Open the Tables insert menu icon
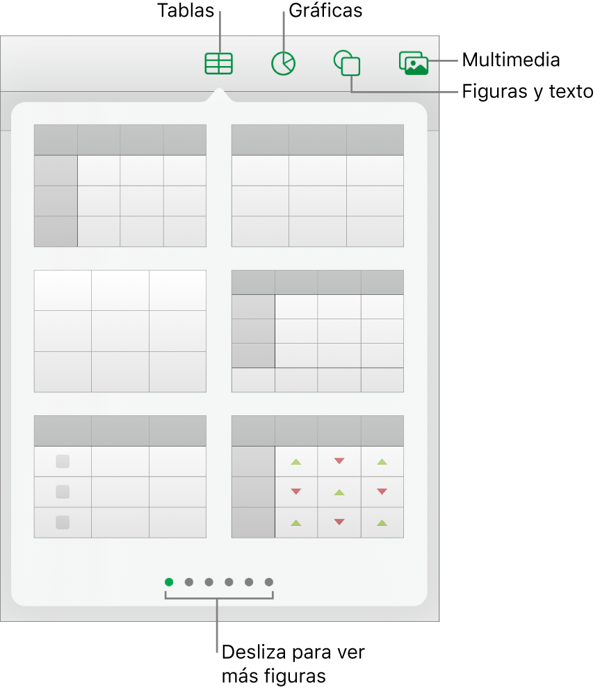 [x=219, y=63]
